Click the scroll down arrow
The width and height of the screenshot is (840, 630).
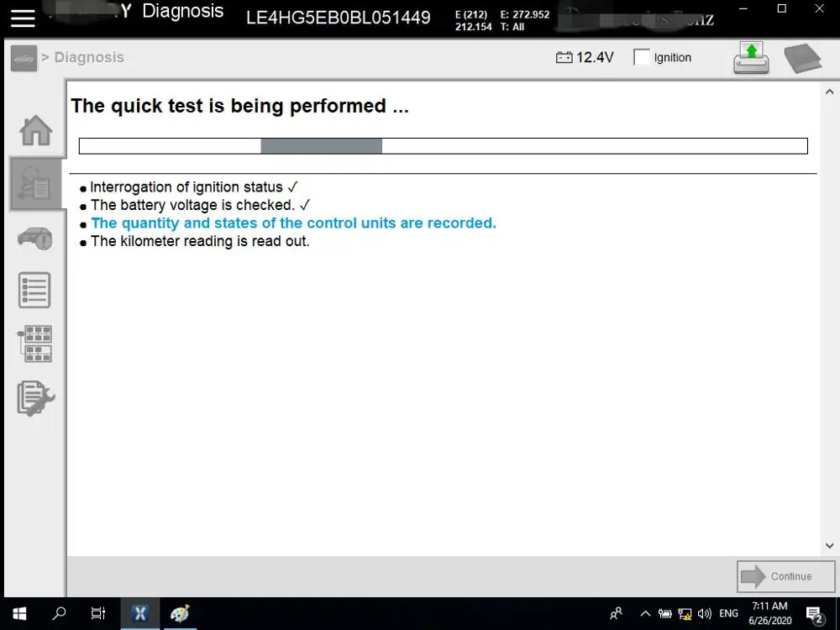[829, 545]
